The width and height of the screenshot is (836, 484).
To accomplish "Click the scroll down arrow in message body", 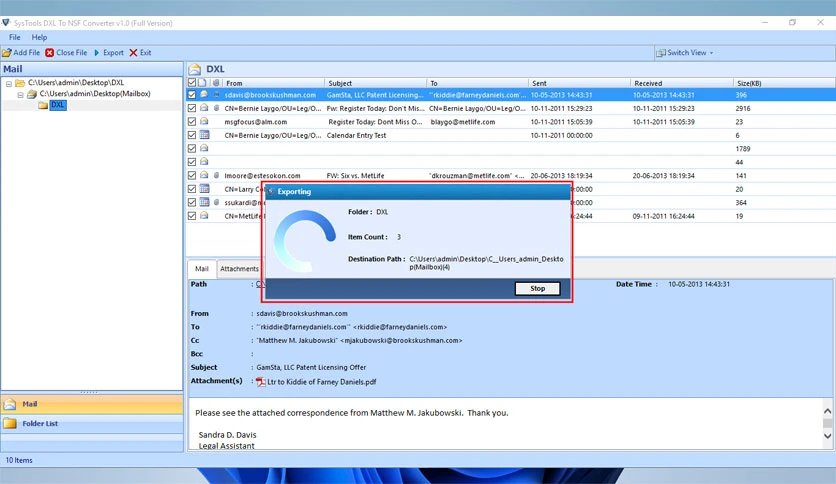I will (827, 435).
